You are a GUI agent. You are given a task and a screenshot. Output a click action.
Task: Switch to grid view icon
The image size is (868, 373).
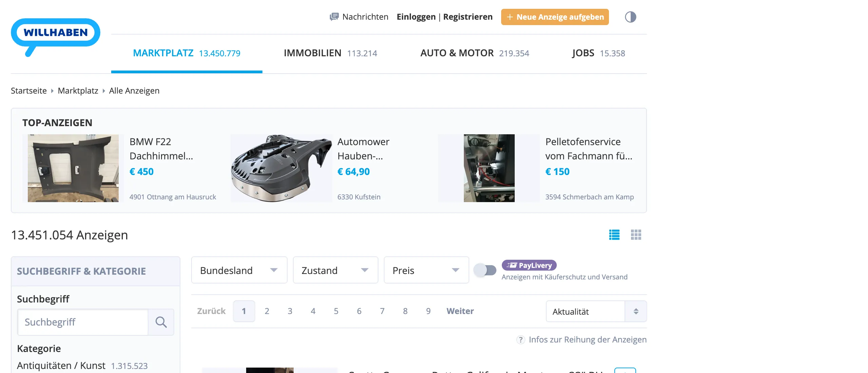point(636,235)
